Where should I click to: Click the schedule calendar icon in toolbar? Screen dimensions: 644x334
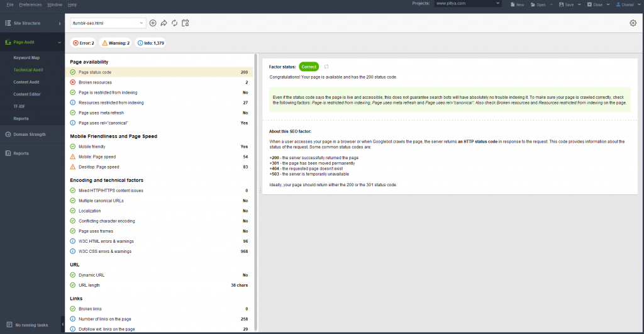(x=185, y=23)
